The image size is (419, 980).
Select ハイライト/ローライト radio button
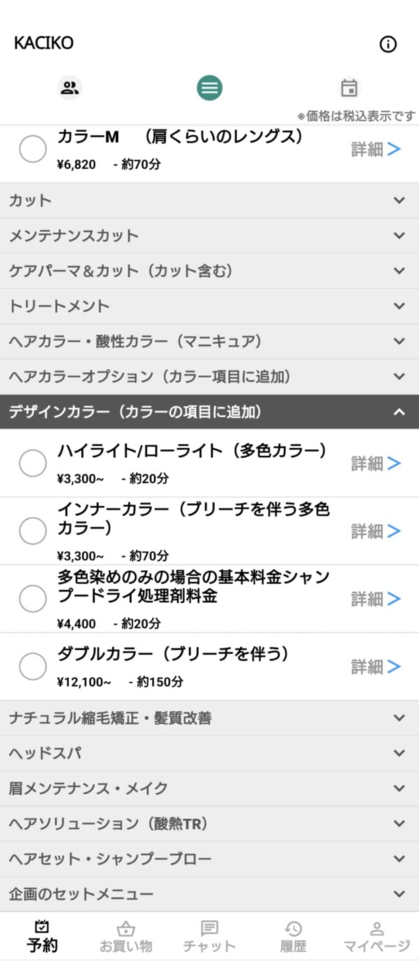click(x=33, y=463)
